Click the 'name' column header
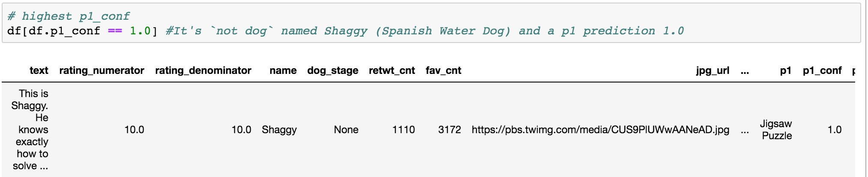 283,70
